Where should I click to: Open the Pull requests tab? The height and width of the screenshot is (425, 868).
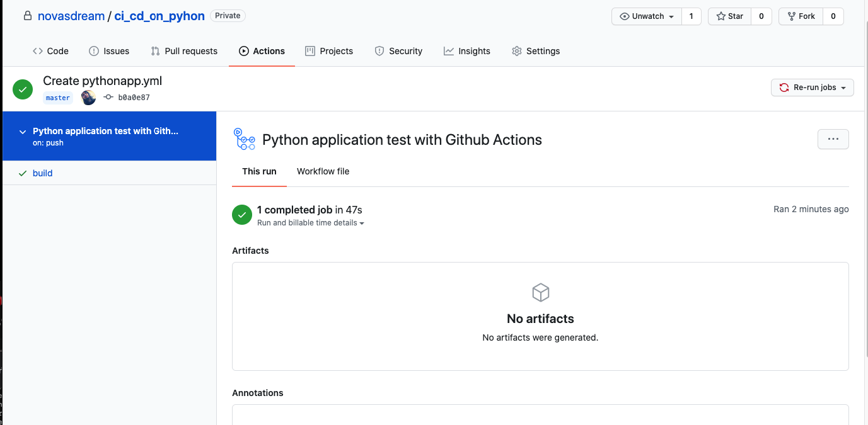184,51
